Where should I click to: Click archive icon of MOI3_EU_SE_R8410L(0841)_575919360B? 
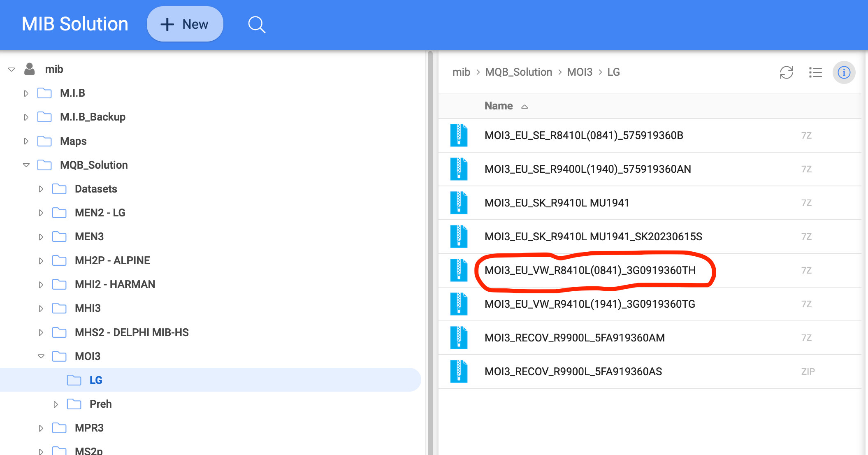pos(459,135)
